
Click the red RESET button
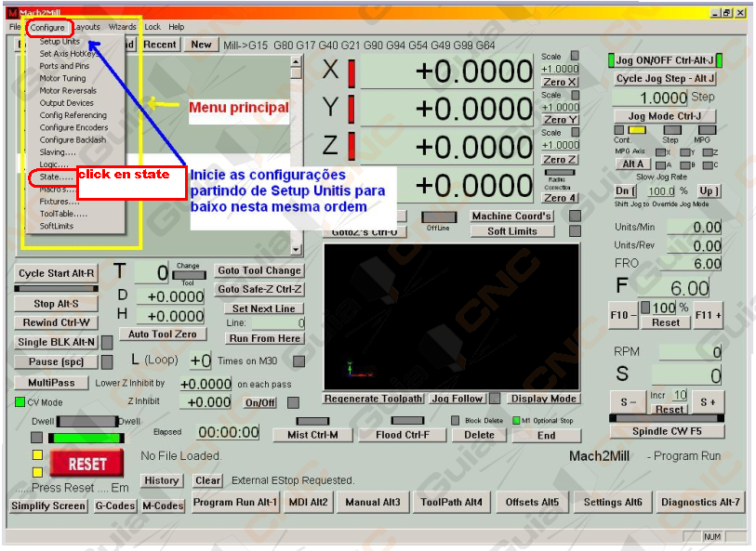click(x=86, y=464)
